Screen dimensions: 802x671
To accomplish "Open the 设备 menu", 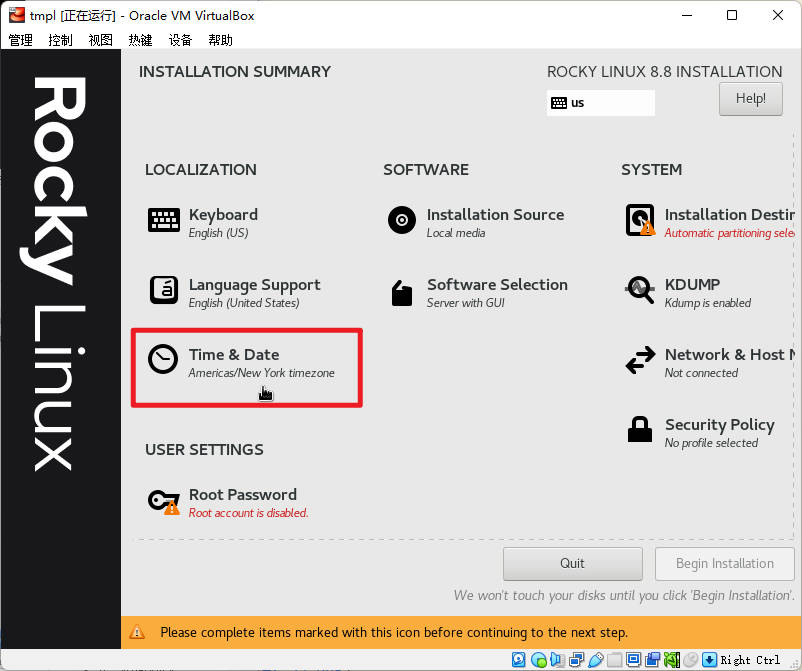I will click(180, 40).
